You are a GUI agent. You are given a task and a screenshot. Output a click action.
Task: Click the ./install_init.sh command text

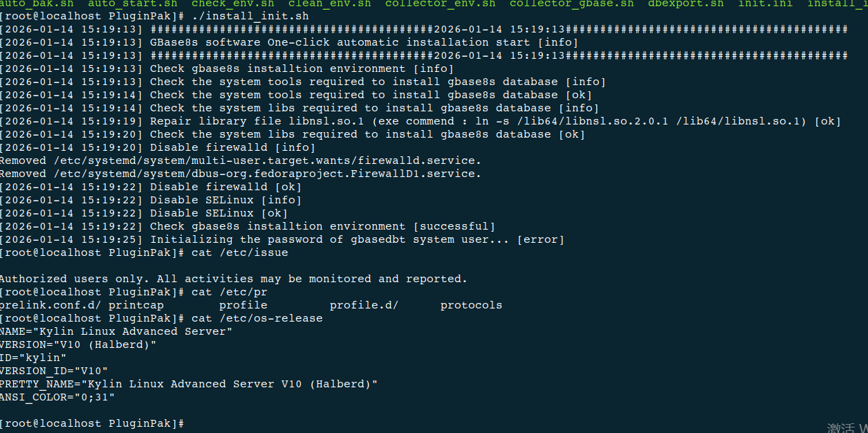[250, 16]
